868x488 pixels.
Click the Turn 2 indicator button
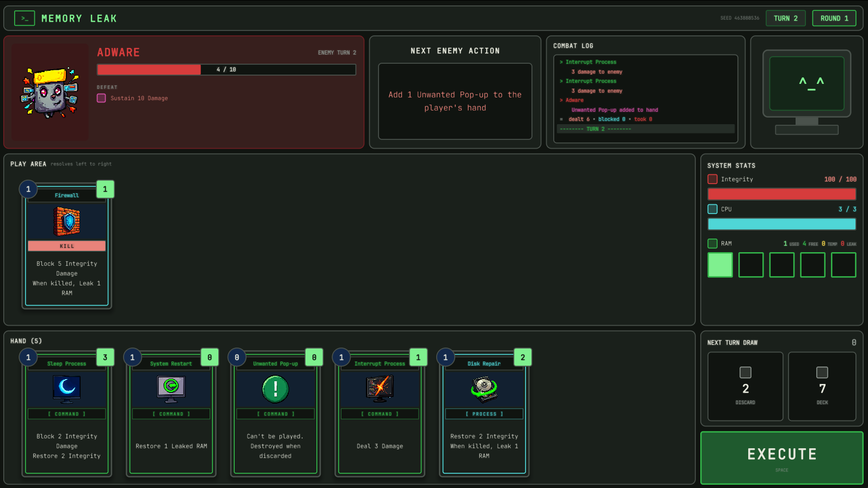click(x=786, y=19)
